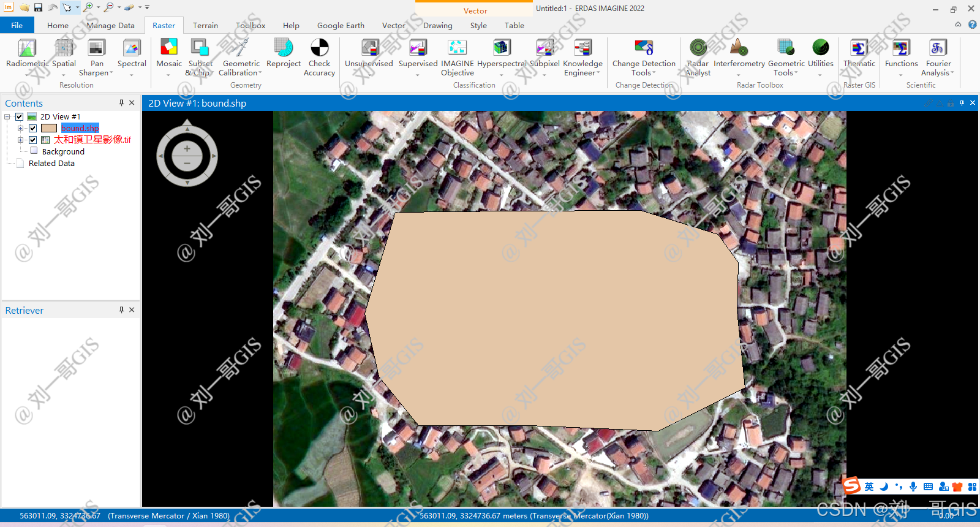Open Radar Geometric Tools

click(x=786, y=56)
